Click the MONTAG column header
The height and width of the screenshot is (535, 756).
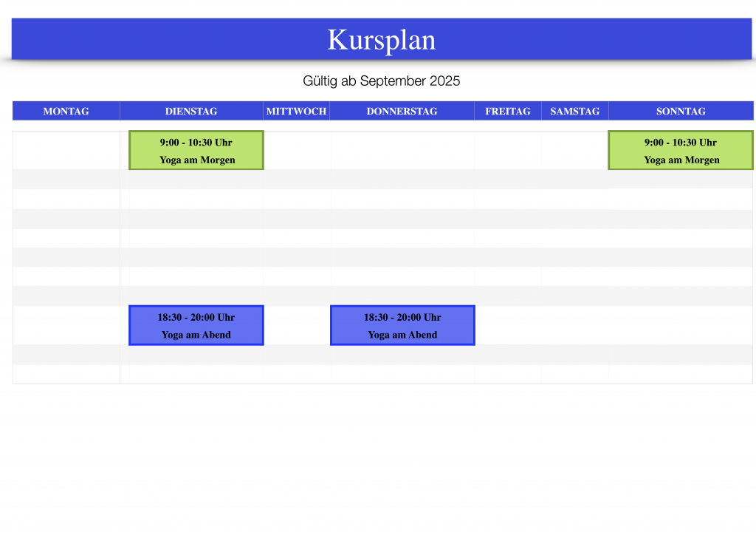[66, 111]
